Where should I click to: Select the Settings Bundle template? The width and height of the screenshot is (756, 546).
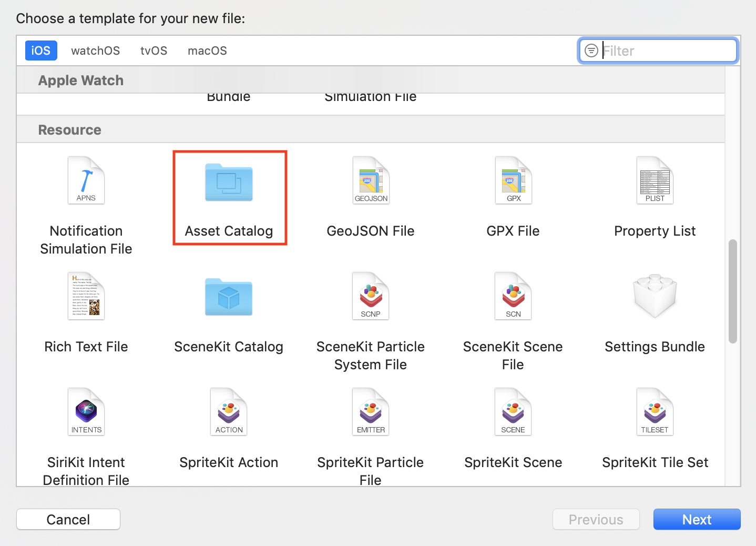pyautogui.click(x=655, y=297)
